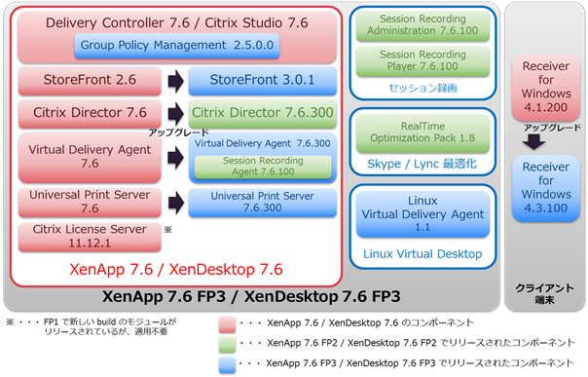588x377 pixels.
Task: Click the Citrix Director 7.6.300 box
Action: point(263,113)
